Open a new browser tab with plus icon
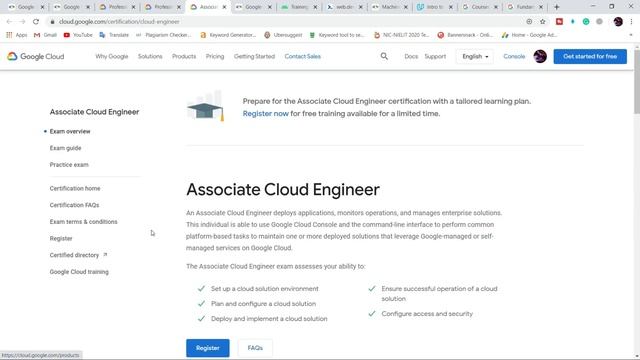The image size is (640, 360). [556, 7]
